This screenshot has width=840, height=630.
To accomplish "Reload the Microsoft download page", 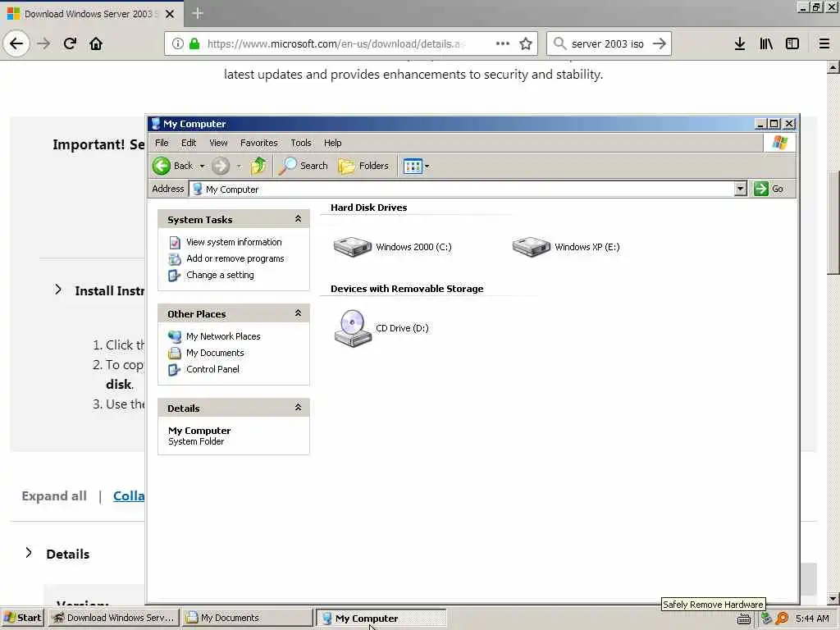I will [70, 43].
